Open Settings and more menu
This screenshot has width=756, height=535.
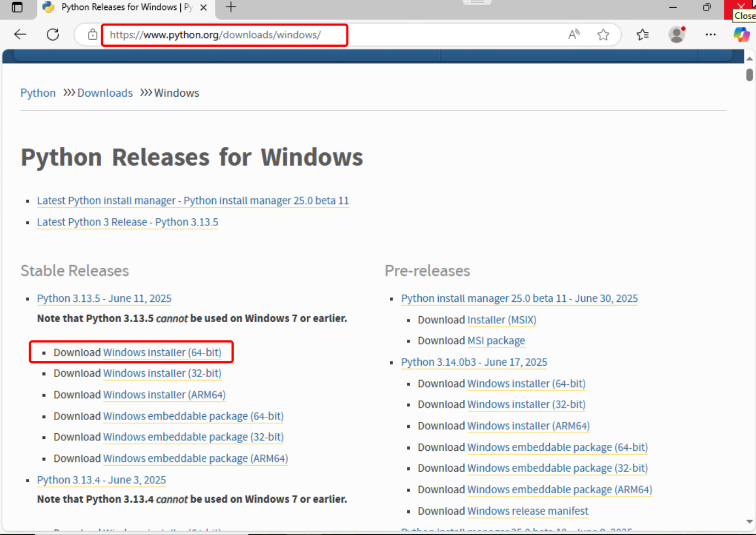pos(711,34)
